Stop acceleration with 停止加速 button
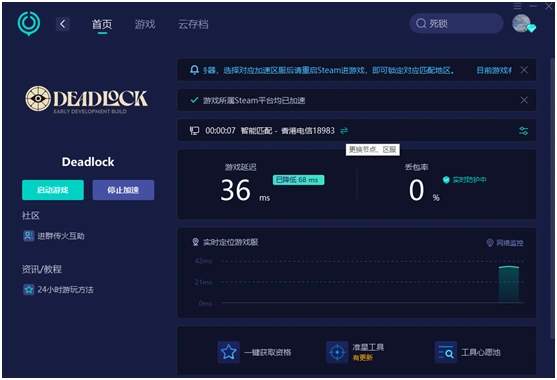Image resolution: width=557 pixels, height=380 pixels. (x=123, y=190)
